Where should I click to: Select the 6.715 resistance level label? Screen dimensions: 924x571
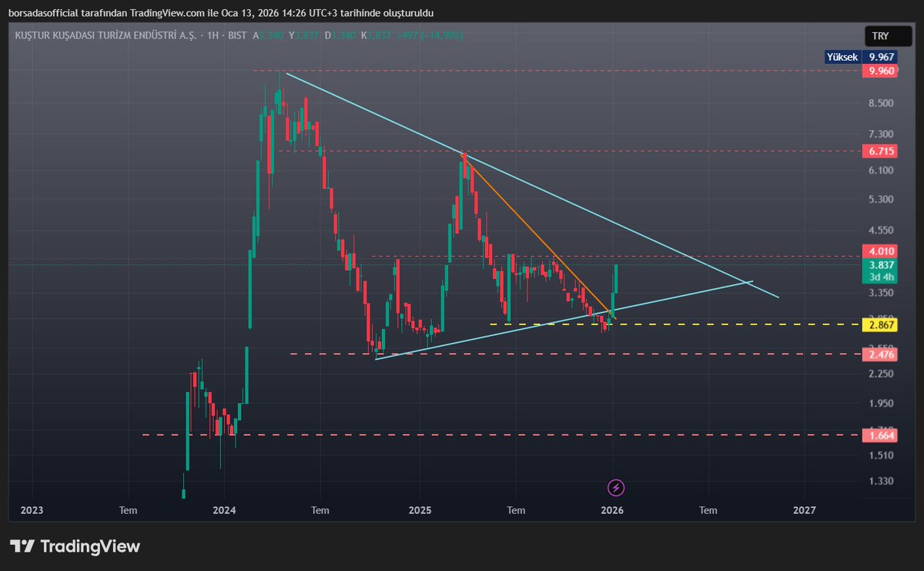coord(881,151)
